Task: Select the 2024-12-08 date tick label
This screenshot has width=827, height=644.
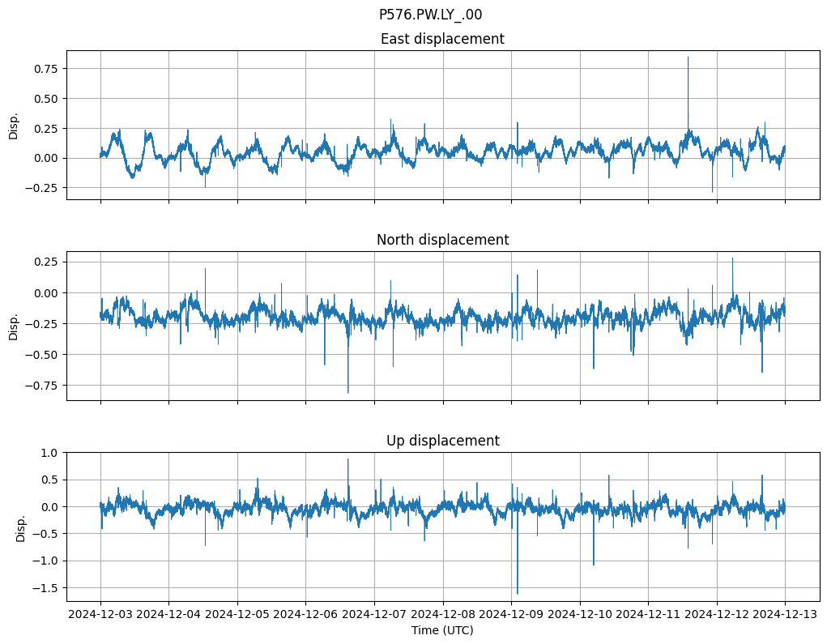Action: [x=442, y=615]
